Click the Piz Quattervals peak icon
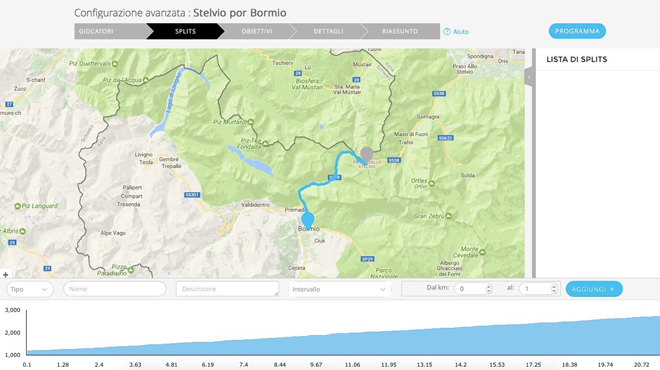This screenshot has width=660, height=370. tap(115, 64)
